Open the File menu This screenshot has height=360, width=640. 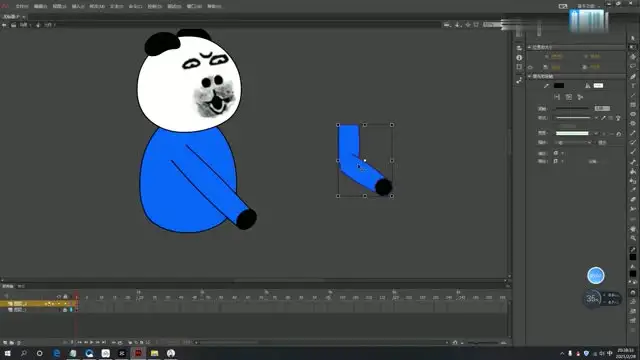(22, 7)
